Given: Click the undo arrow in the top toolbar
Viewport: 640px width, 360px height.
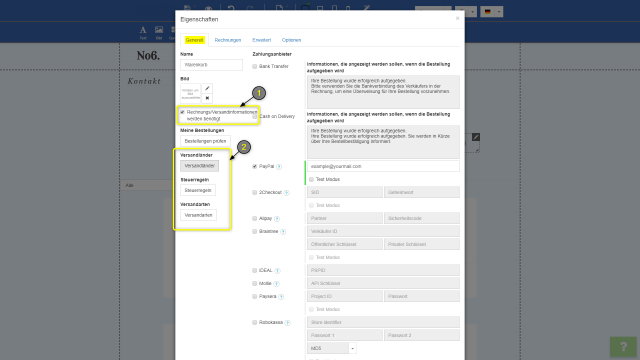Looking at the screenshot, I should (231, 8).
